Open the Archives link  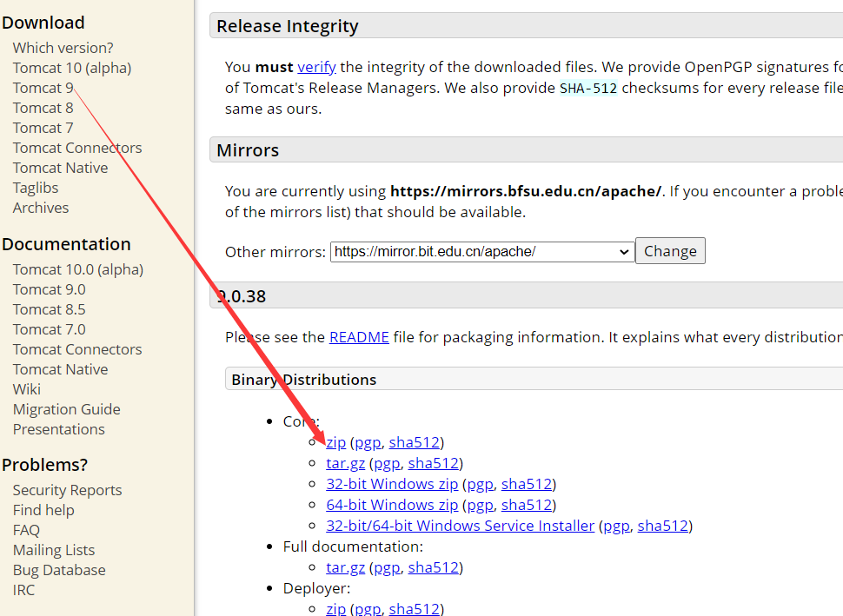pyautogui.click(x=41, y=208)
